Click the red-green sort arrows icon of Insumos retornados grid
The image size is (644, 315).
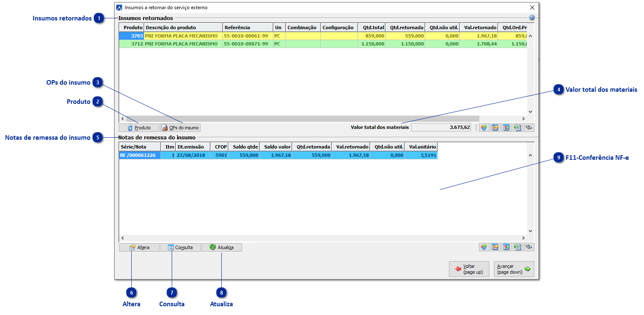506,128
